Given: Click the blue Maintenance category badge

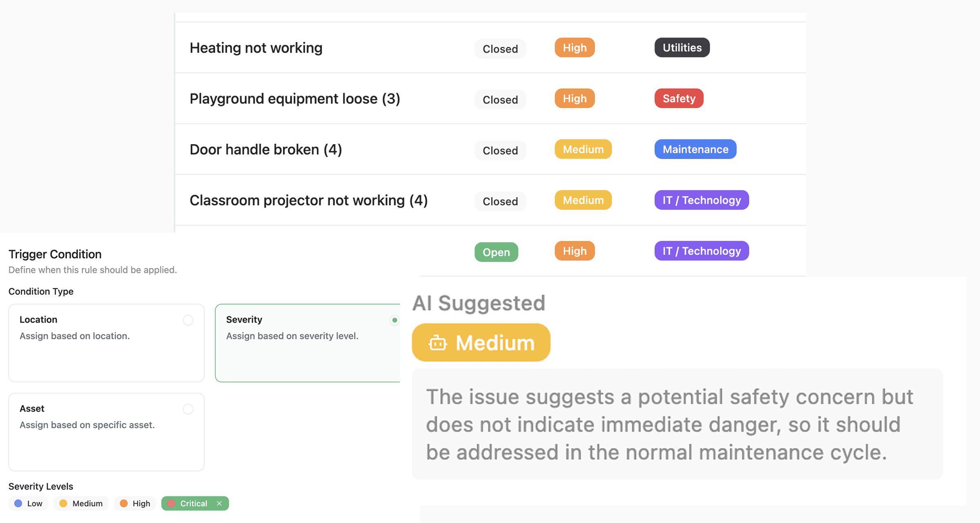Looking at the screenshot, I should (695, 150).
